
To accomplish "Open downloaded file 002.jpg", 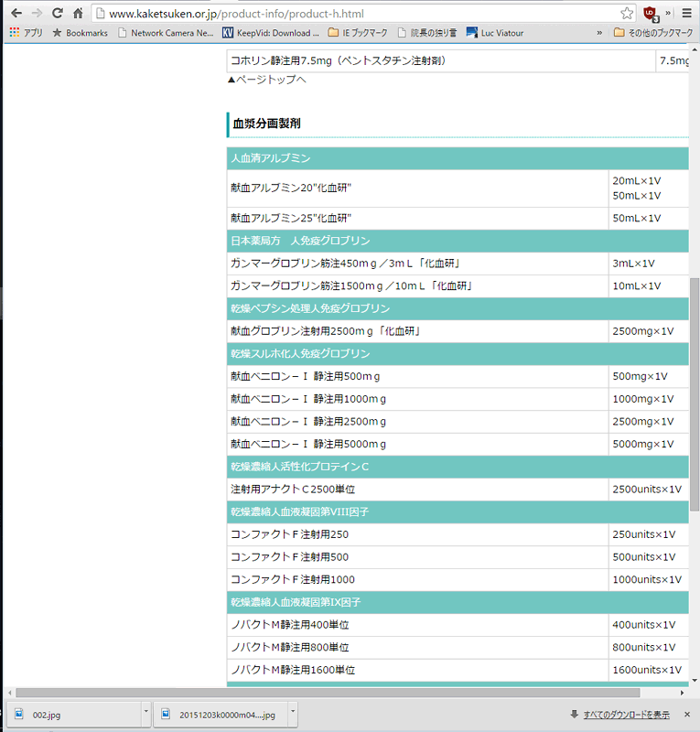I will coord(74,715).
